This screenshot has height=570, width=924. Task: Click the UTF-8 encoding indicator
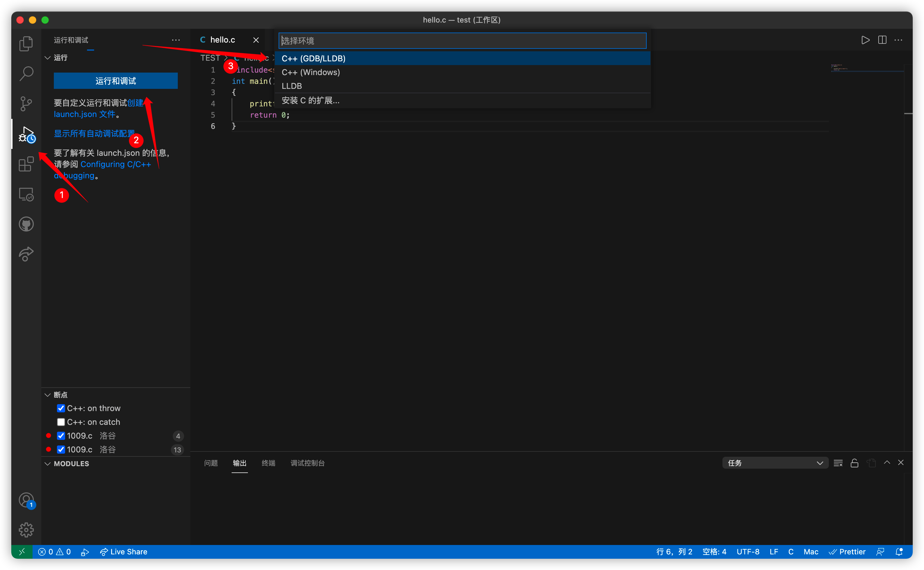pyautogui.click(x=748, y=552)
